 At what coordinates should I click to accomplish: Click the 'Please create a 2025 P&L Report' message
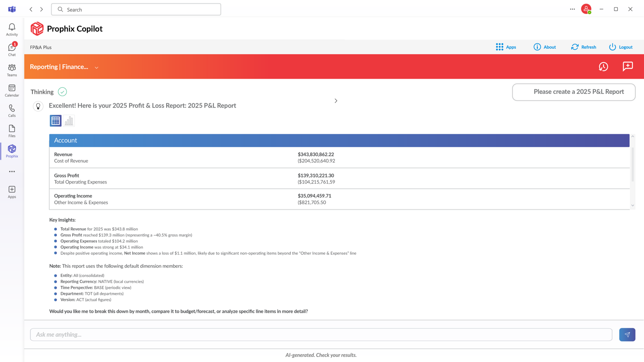click(574, 92)
